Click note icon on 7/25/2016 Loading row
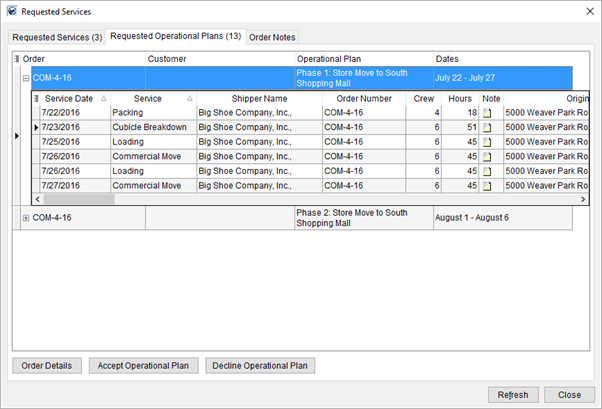 488,142
